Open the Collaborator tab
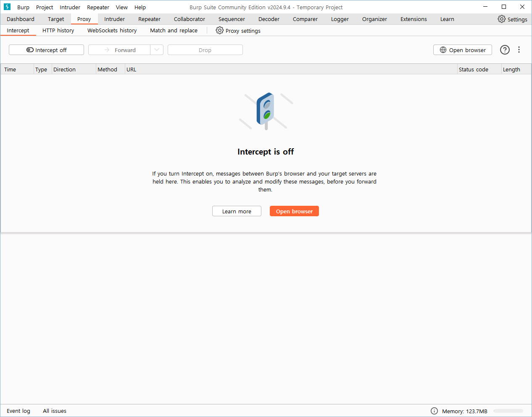 tap(190, 19)
